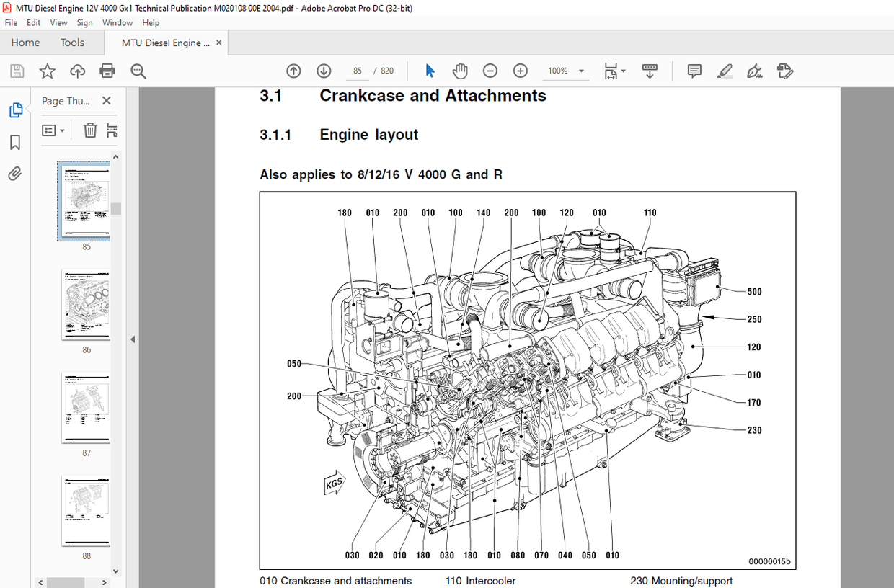Select the Highlight text tool
The image size is (894, 588).
pos(725,71)
